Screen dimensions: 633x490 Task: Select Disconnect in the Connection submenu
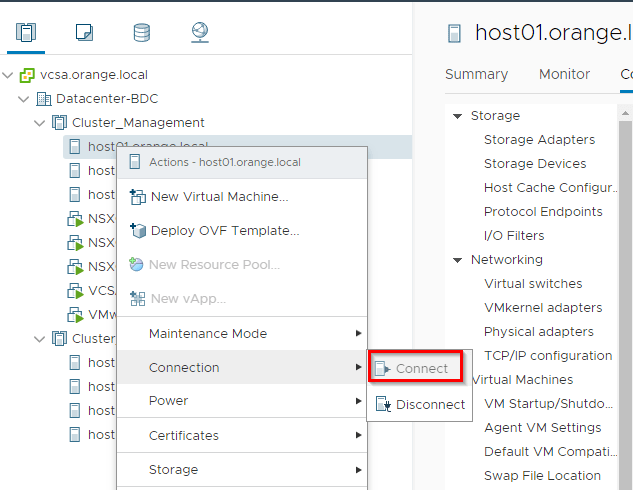pos(430,405)
